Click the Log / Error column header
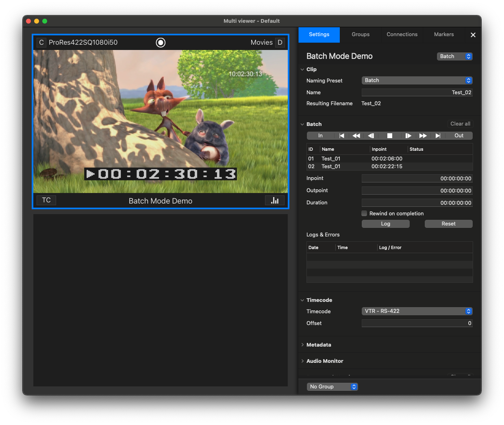This screenshot has height=425, width=504. [425, 247]
